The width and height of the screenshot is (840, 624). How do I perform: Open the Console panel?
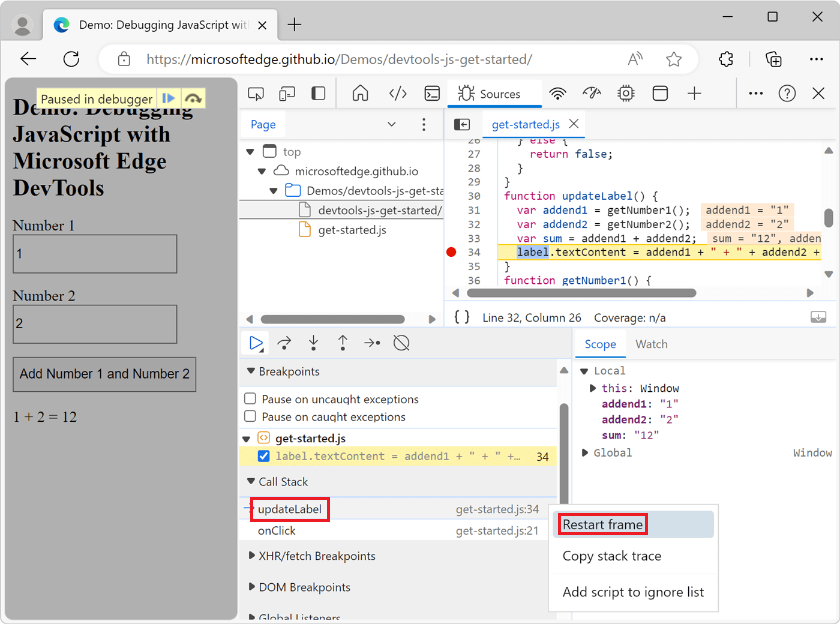(x=432, y=94)
